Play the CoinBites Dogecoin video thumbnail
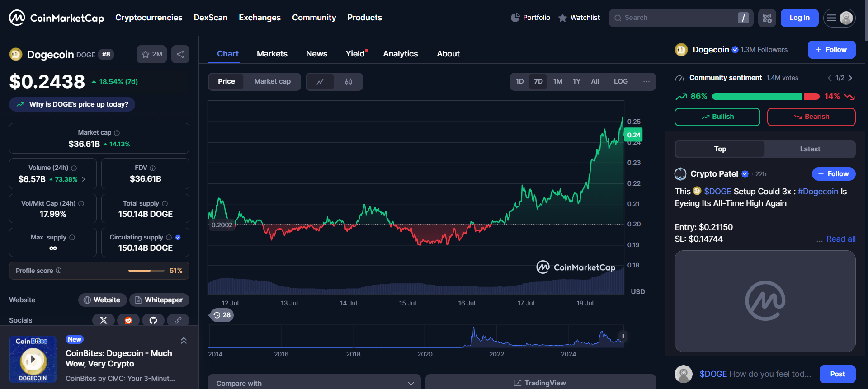 click(x=33, y=360)
